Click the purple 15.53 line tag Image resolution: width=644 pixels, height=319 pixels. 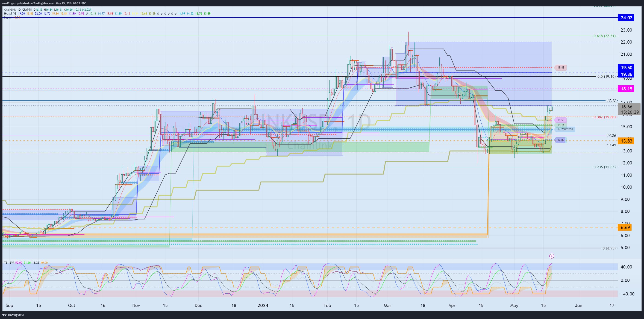[x=561, y=120]
